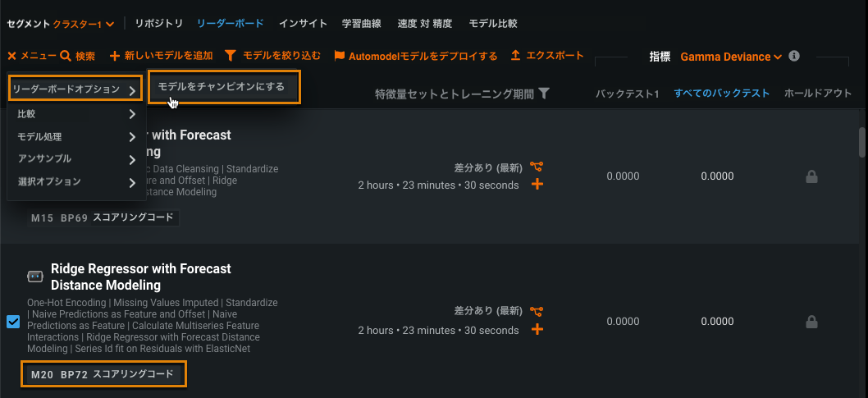This screenshot has height=398, width=868.
Task: Click the すべてのバックテスト column link
Action: (721, 94)
